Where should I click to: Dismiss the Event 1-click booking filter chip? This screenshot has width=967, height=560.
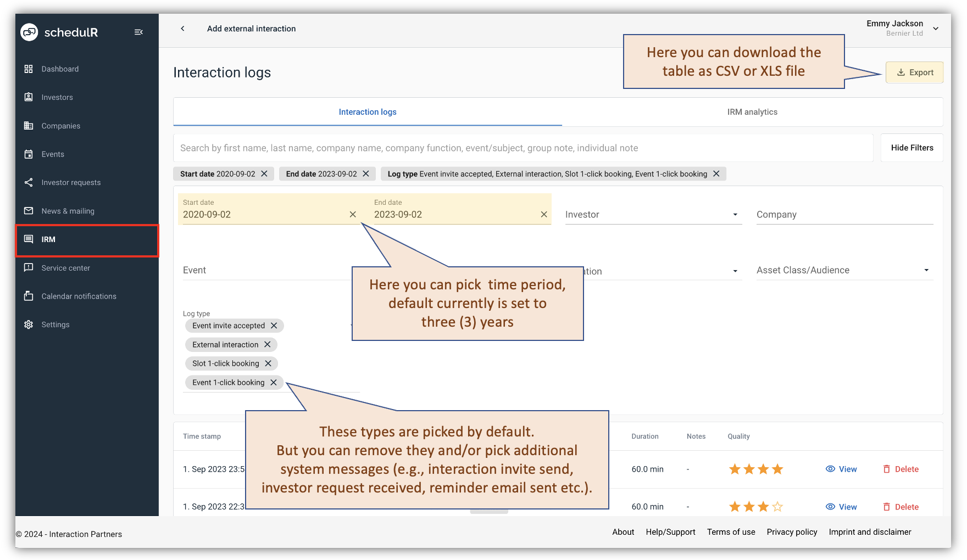pyautogui.click(x=274, y=382)
